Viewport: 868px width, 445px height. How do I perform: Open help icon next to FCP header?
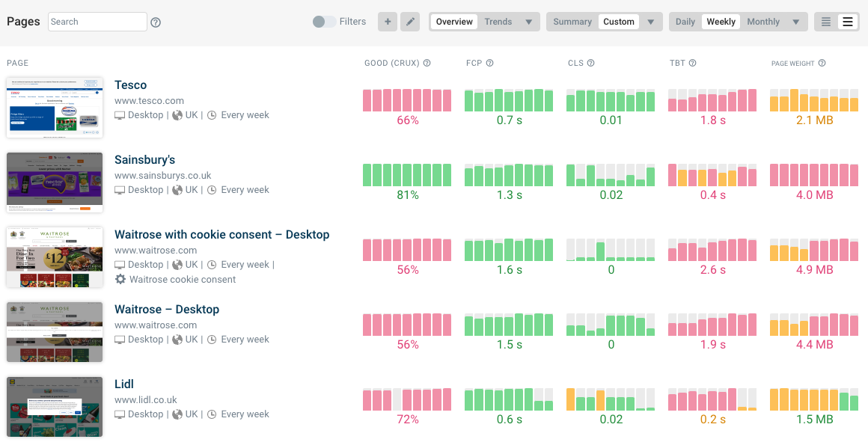point(489,63)
